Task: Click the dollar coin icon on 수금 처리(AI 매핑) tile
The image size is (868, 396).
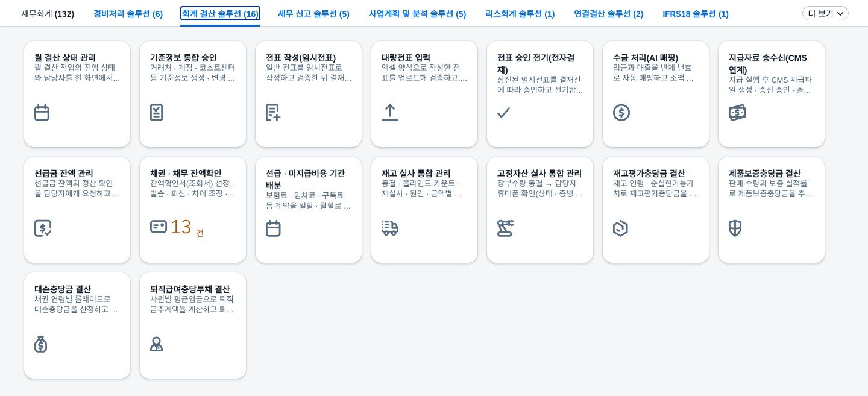Action: pyautogui.click(x=621, y=113)
